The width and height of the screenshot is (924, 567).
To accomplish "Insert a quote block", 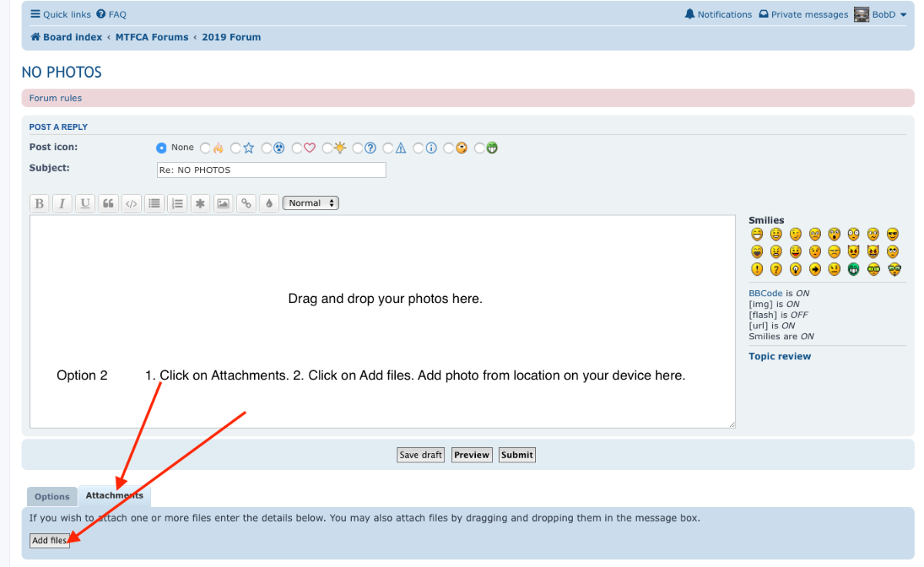I will pos(108,204).
